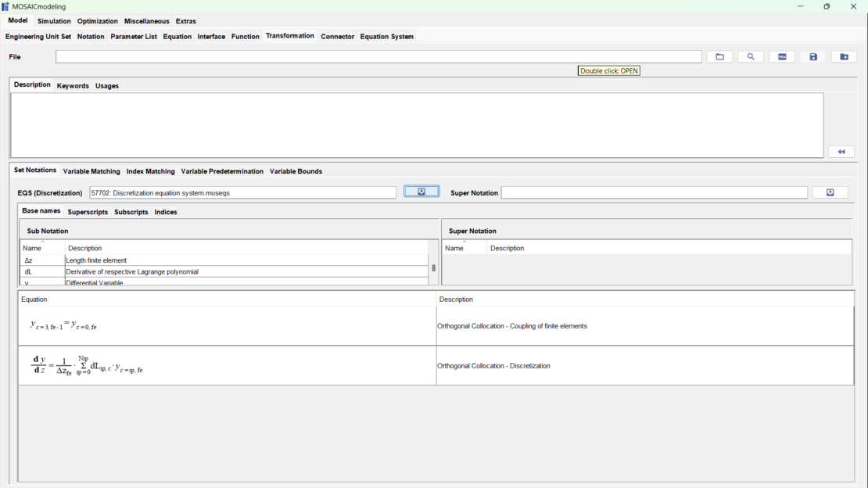Click the NEW file icon button
868x488 pixels.
[x=782, y=57]
